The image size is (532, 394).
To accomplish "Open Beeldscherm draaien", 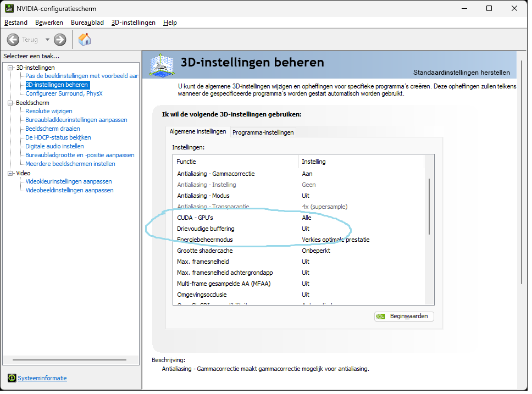I will coord(53,129).
